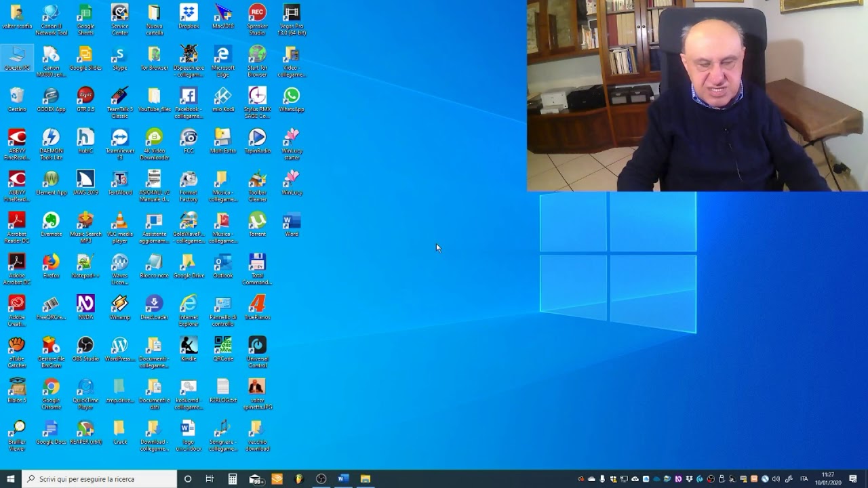
Task: Select the TruePianos shortcut
Action: click(257, 308)
